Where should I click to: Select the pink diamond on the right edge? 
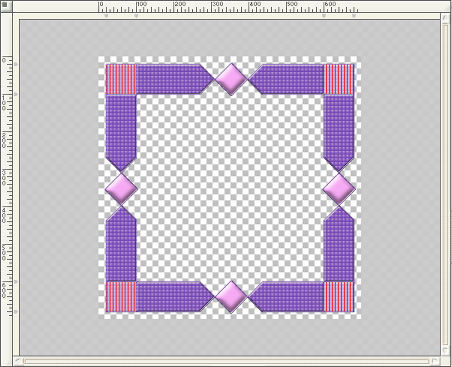click(x=339, y=189)
